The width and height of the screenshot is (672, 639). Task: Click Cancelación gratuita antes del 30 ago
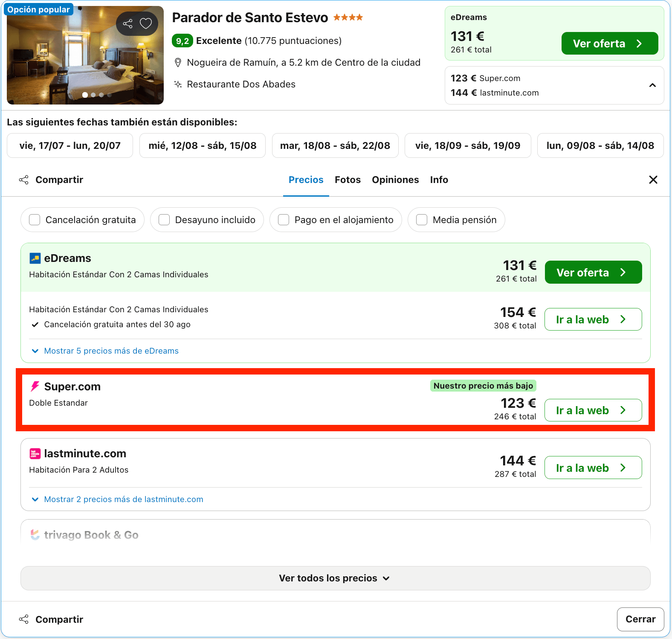117,324
